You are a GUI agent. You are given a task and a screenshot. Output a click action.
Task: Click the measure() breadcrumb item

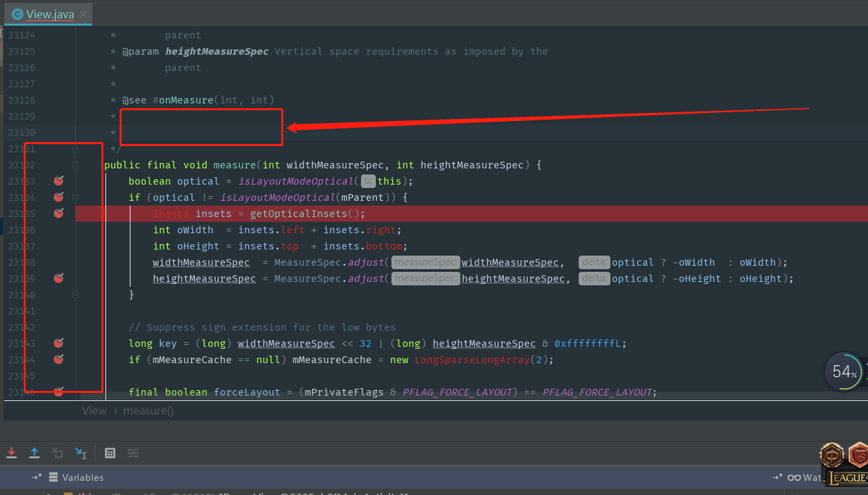pyautogui.click(x=148, y=410)
